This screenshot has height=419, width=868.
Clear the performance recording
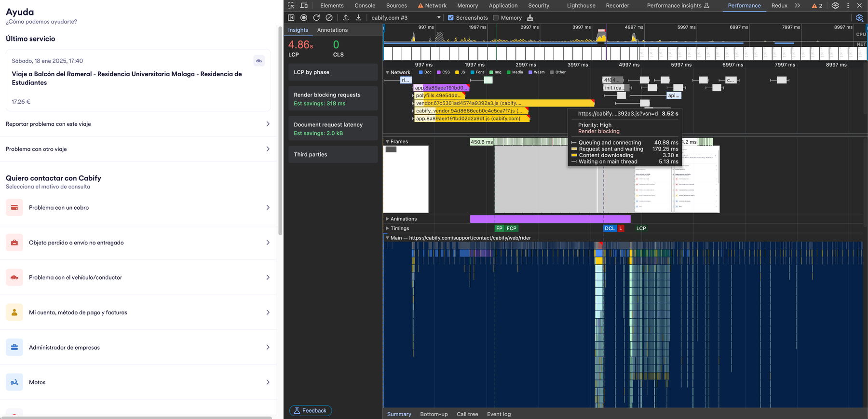[329, 18]
